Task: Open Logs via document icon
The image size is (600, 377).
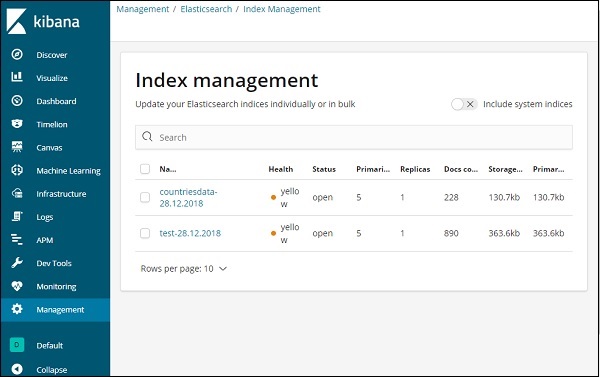Action: [x=17, y=216]
